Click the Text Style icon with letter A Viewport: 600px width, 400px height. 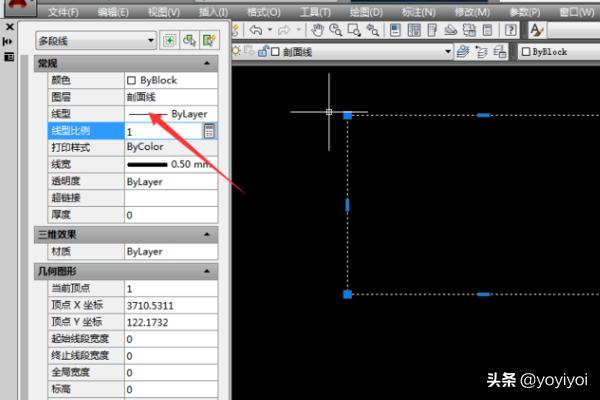[x=536, y=30]
